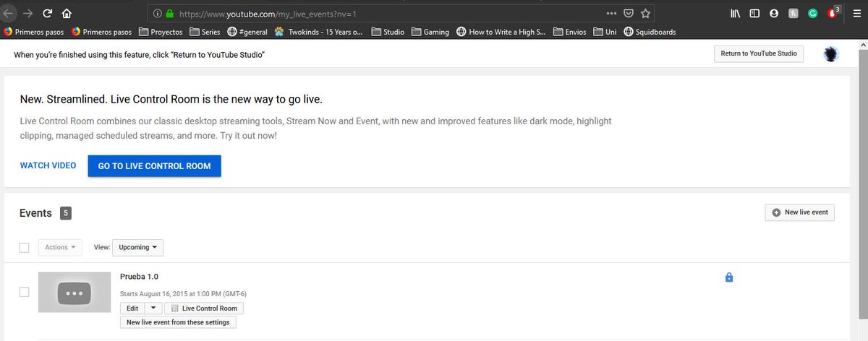Viewport: 868px width, 341px height.
Task: Click the New live event button
Action: [800, 212]
